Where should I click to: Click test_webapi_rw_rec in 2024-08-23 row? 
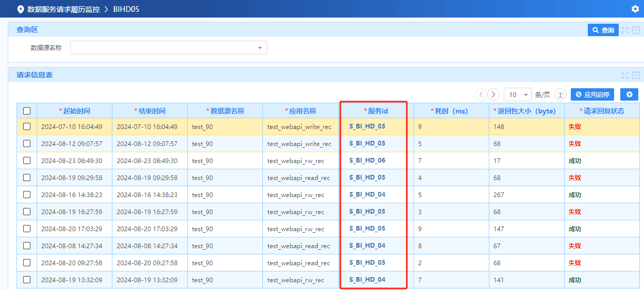click(295, 161)
